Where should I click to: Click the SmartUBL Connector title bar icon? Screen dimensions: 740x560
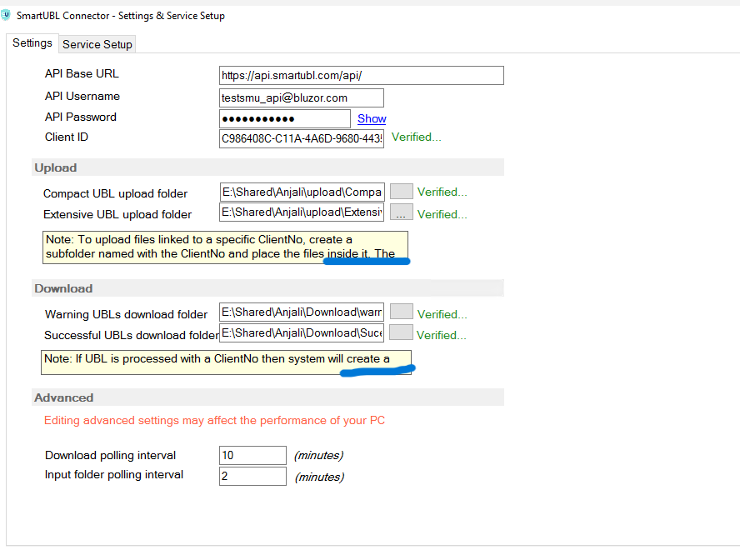pyautogui.click(x=7, y=15)
